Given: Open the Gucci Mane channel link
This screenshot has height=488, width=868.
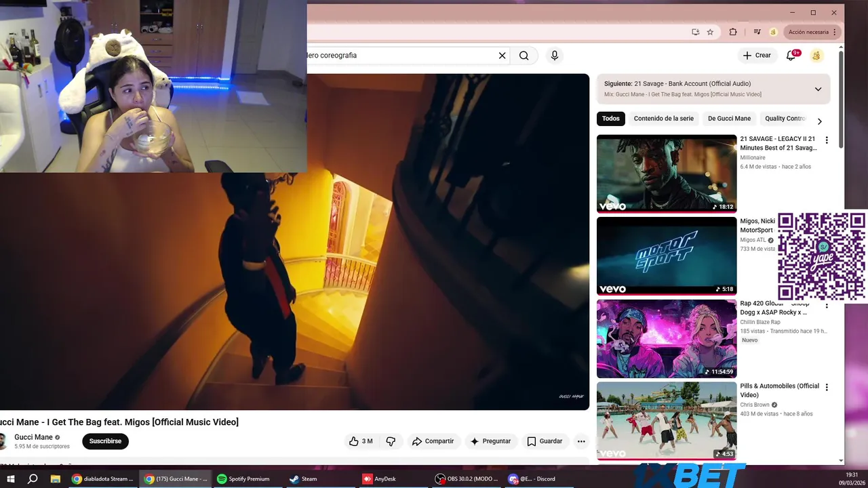Looking at the screenshot, I should [x=33, y=437].
